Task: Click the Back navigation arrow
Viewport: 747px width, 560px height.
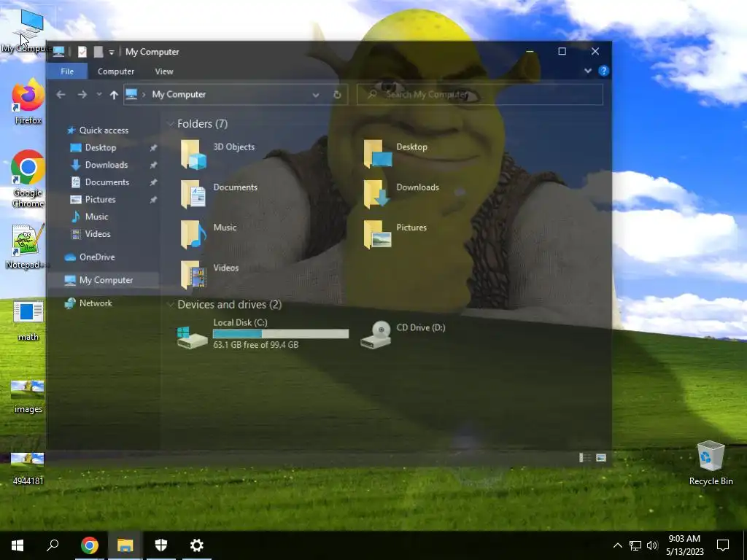Action: pos(61,95)
